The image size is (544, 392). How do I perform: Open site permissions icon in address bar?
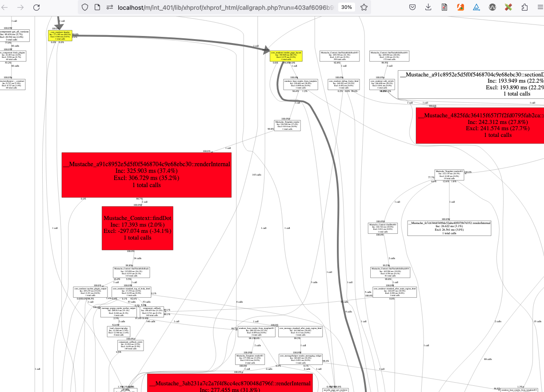pos(109,7)
